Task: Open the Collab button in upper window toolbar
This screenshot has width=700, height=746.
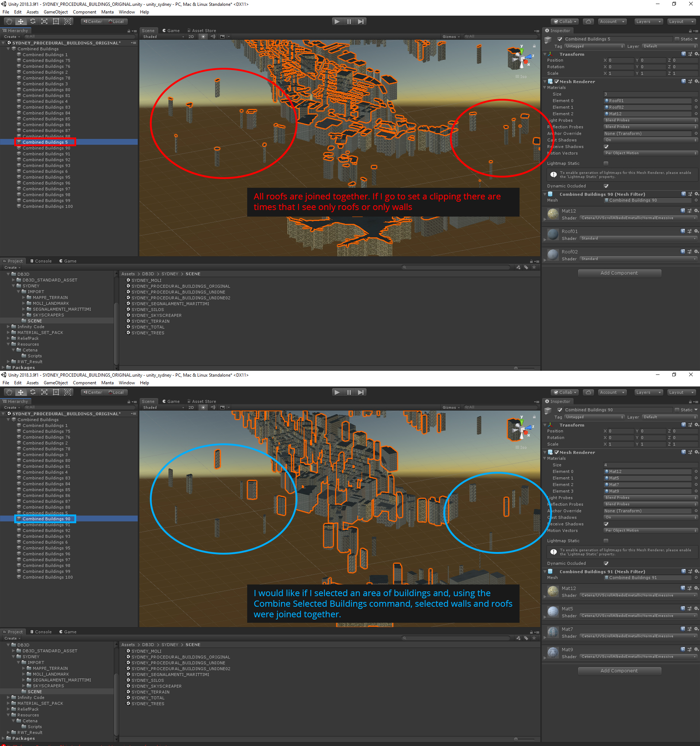Action: (565, 22)
